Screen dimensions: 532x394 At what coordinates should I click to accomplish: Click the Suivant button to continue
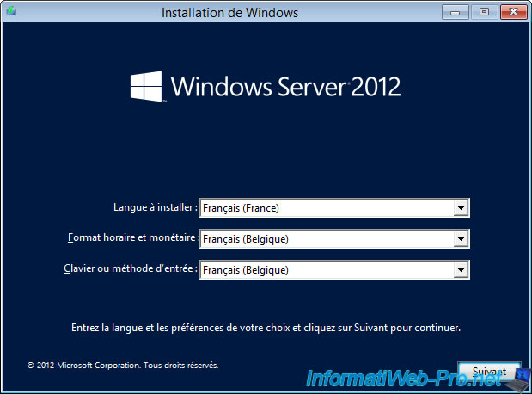tap(489, 372)
